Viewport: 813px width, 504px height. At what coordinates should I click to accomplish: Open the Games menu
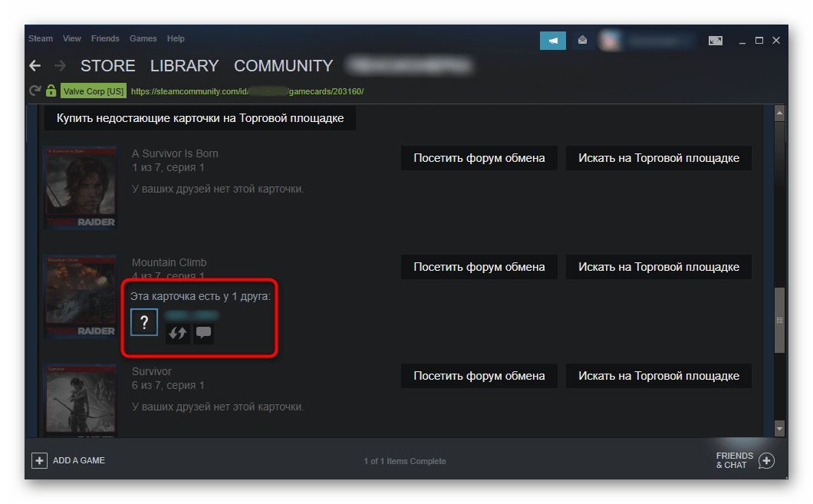(x=143, y=38)
